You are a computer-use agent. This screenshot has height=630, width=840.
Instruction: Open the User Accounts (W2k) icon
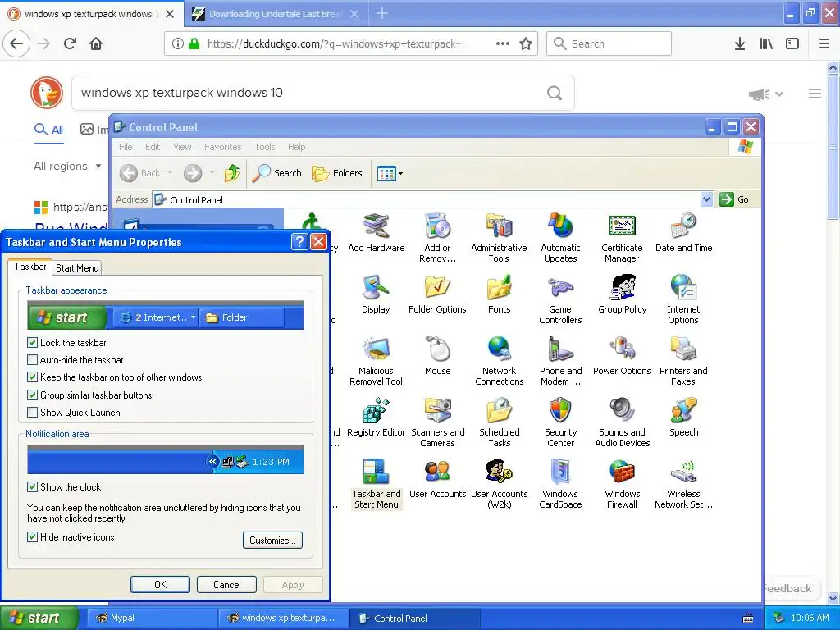(x=500, y=484)
